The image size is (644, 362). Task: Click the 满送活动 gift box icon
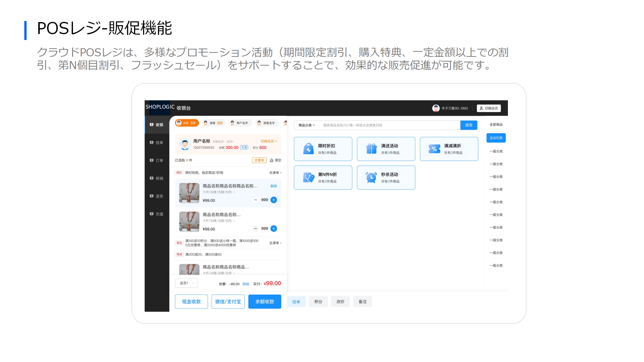pyautogui.click(x=371, y=149)
